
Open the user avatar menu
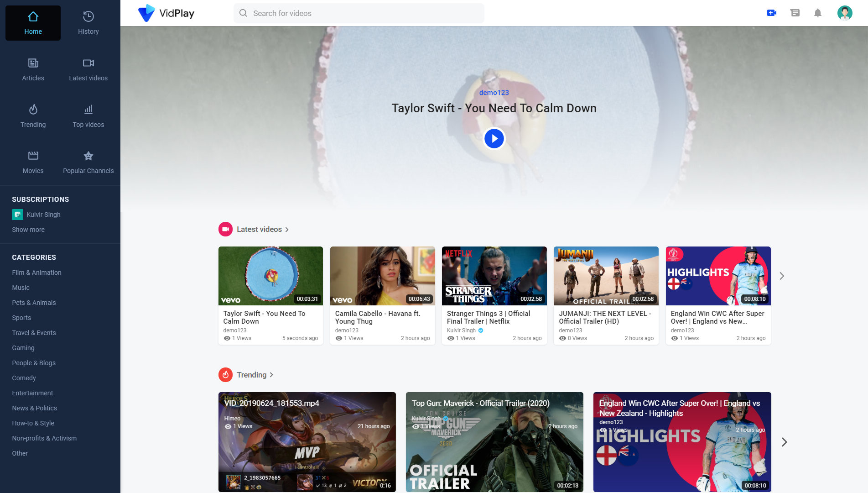(x=845, y=13)
